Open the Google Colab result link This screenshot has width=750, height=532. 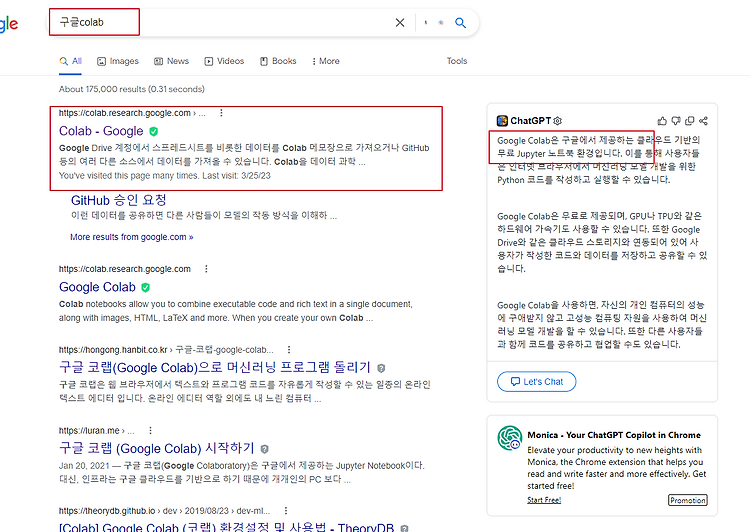(x=97, y=287)
